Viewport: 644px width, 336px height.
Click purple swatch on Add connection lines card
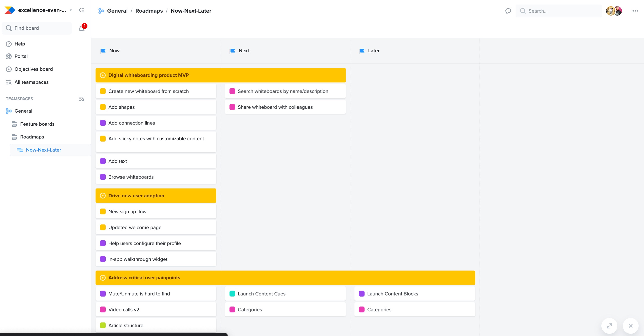tap(103, 123)
